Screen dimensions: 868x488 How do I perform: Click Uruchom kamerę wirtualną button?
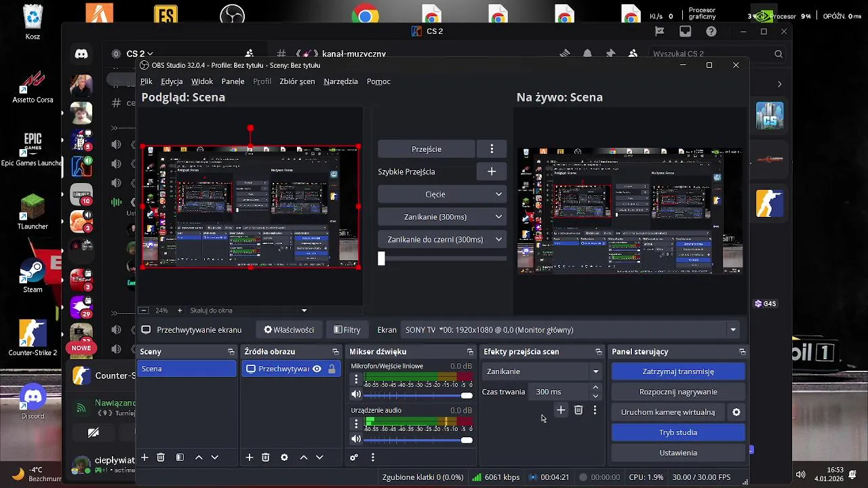point(668,412)
